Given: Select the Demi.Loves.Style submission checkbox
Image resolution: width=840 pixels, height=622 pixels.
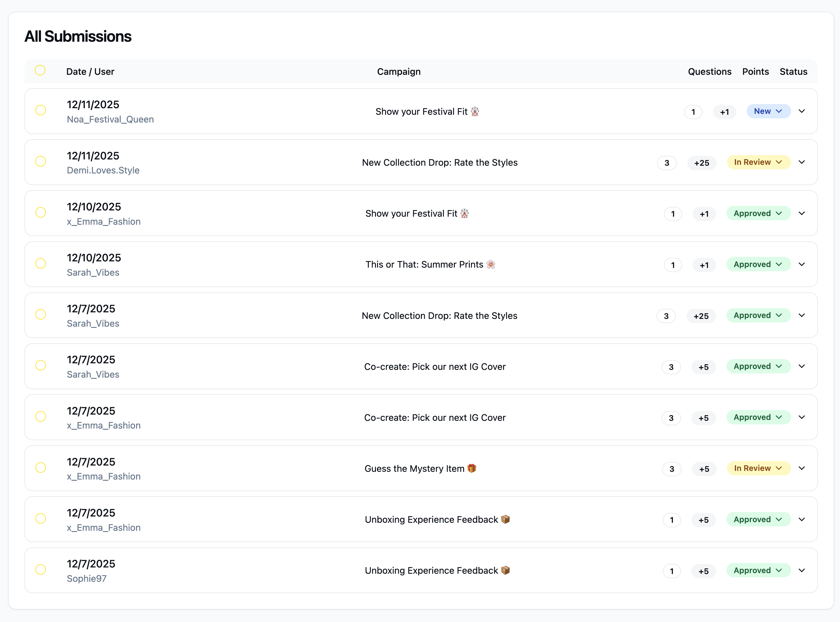Looking at the screenshot, I should (41, 162).
